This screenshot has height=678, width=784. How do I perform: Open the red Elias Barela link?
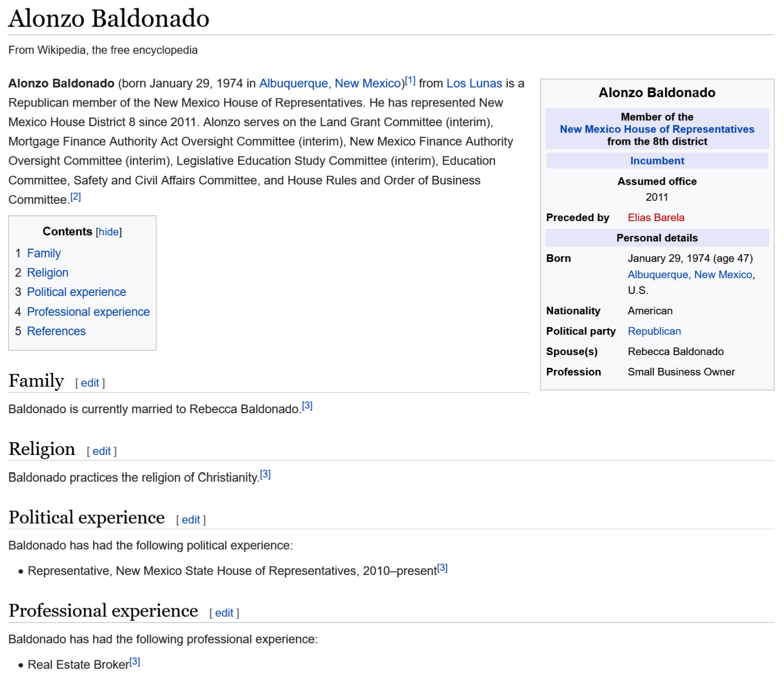[656, 218]
